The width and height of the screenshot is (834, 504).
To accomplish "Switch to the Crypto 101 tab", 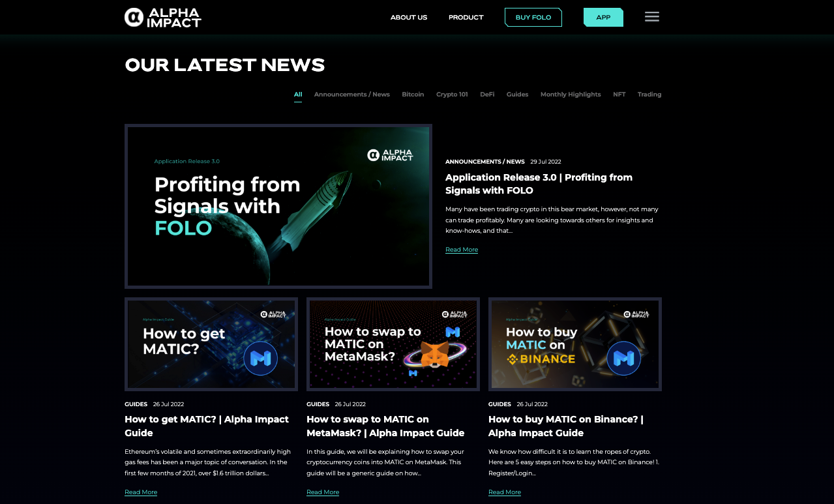I will coord(452,95).
